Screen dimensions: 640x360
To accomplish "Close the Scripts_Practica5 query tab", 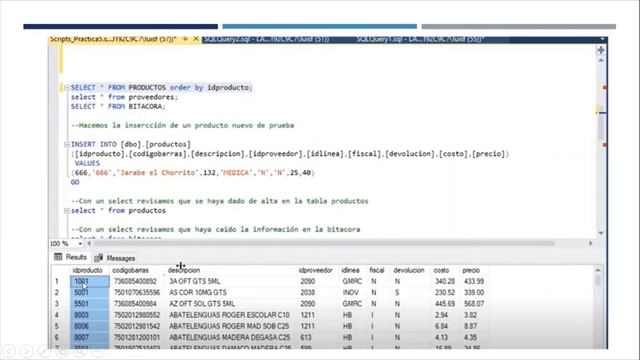I will click(x=196, y=39).
